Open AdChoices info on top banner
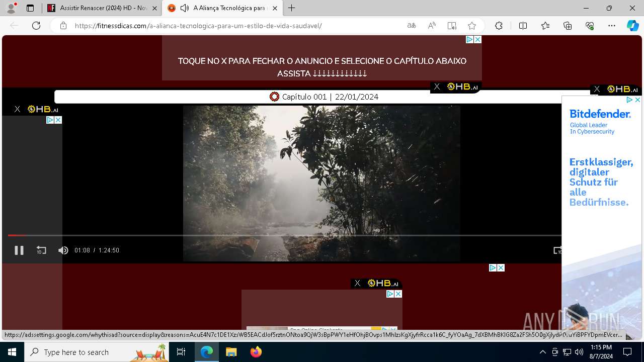Screen dimensions: 644x362 click(x=469, y=39)
